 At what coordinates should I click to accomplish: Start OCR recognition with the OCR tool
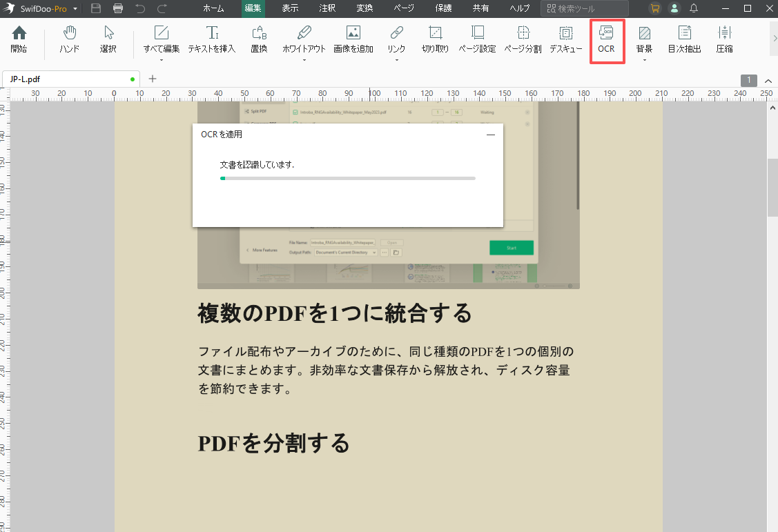[x=607, y=39]
